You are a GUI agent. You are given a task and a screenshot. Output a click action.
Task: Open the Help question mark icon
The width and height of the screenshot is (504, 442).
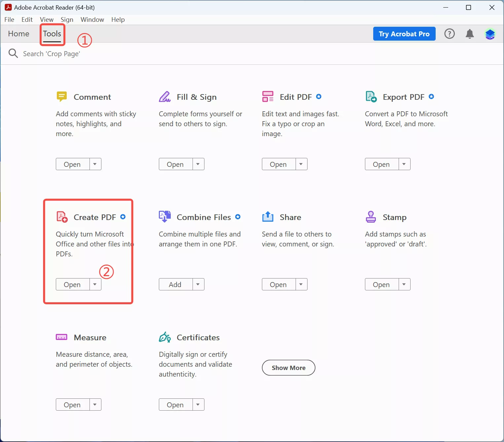click(450, 34)
